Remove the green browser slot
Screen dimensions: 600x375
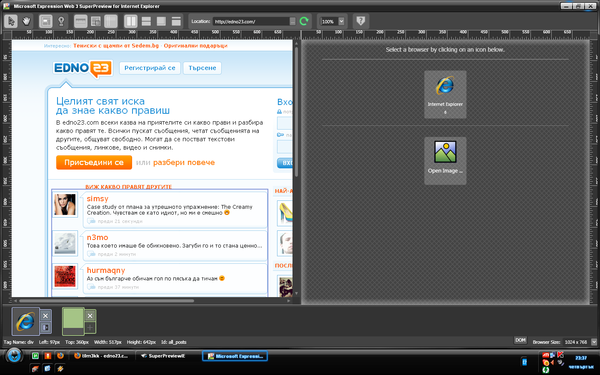[x=90, y=316]
